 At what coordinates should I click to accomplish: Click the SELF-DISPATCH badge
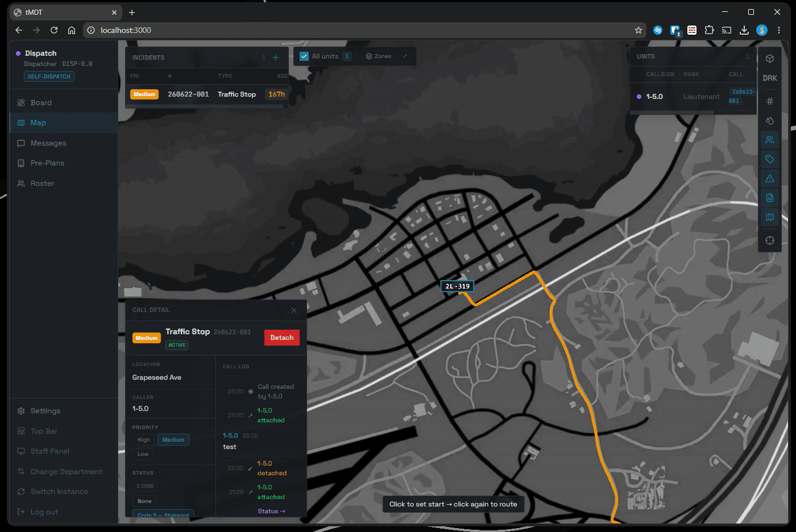(49, 77)
